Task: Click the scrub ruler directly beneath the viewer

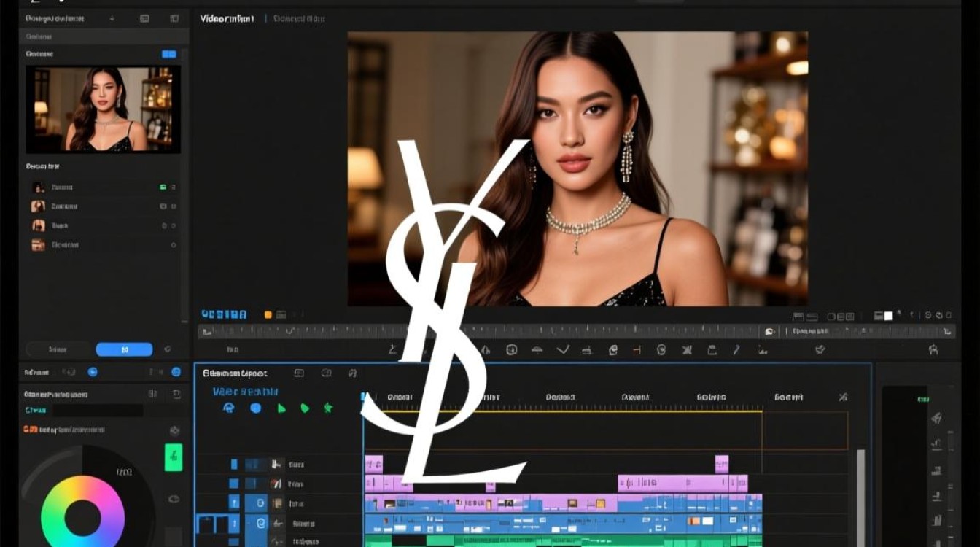Action: 576,331
